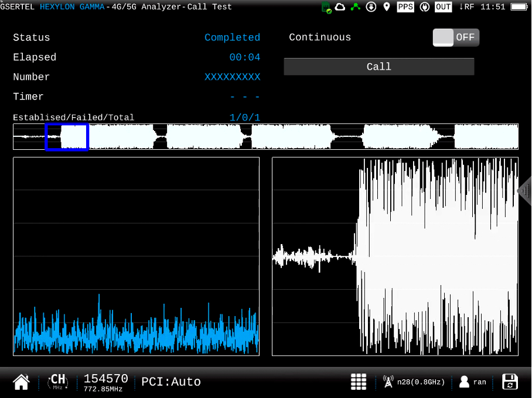Click the SIM card status icon

(x=327, y=7)
